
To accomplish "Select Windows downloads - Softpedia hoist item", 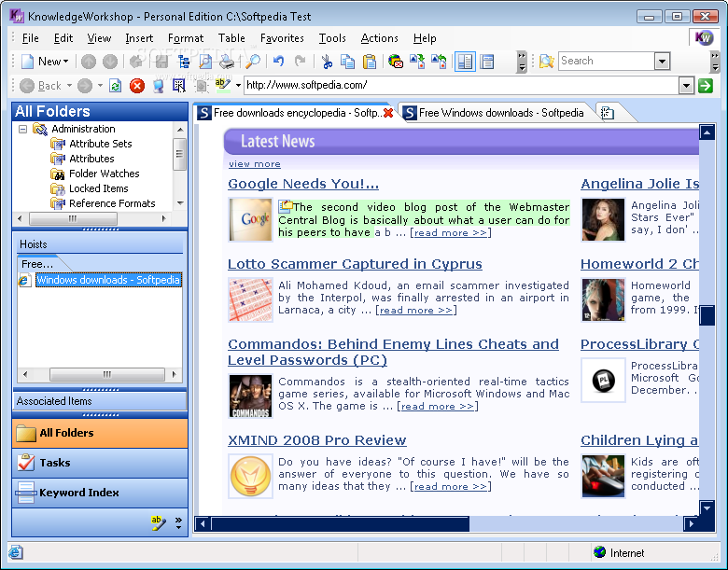I will tap(108, 280).
